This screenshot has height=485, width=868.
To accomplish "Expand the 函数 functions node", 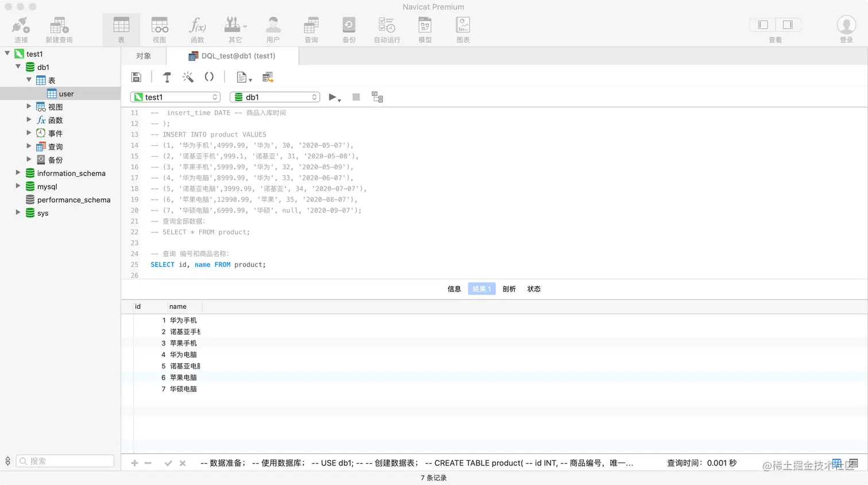I will [x=29, y=119].
